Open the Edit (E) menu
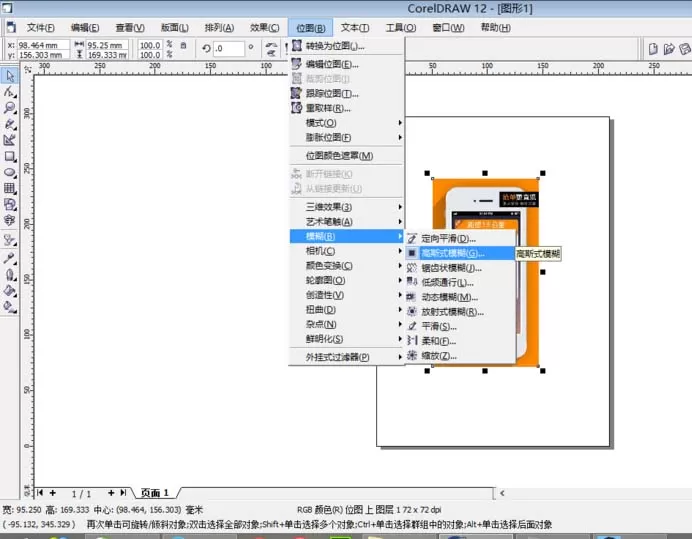692x539 pixels. click(85, 27)
